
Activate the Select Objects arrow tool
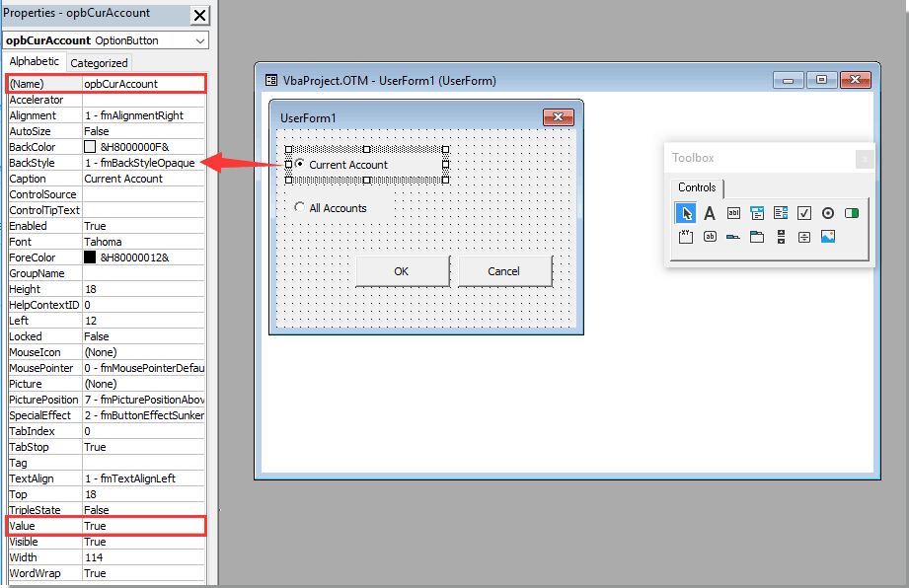click(x=685, y=212)
